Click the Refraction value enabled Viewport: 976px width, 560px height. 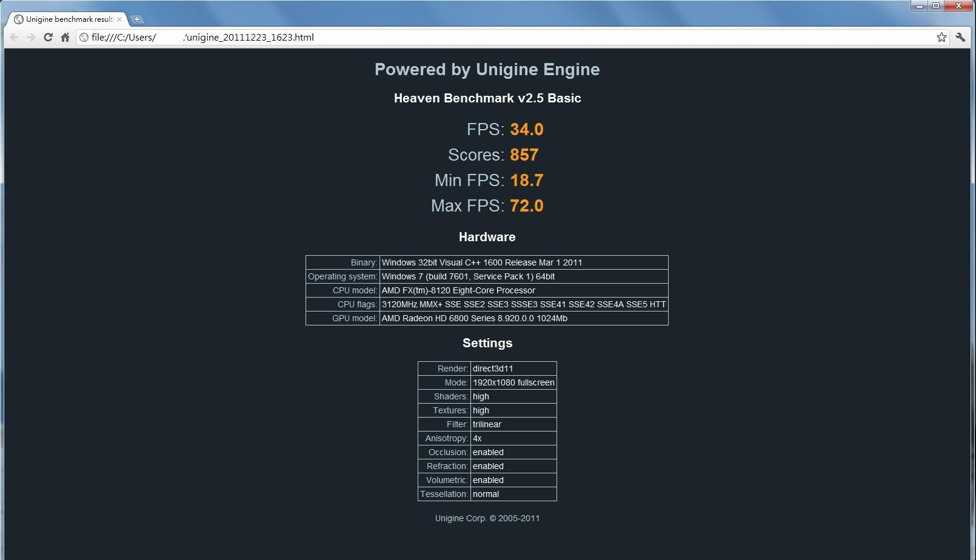point(513,466)
